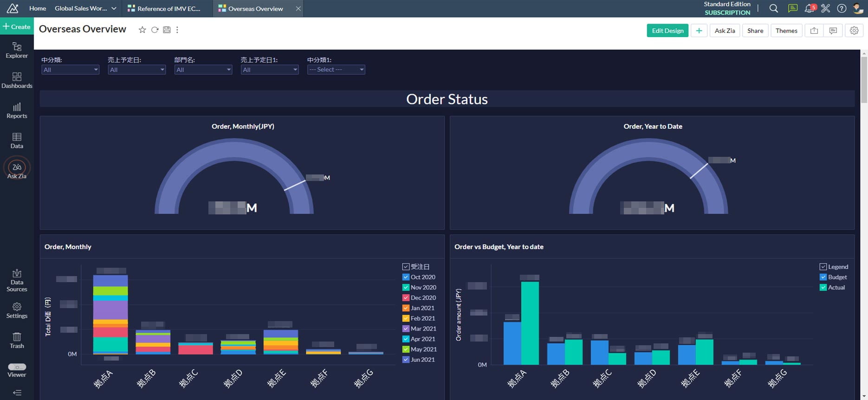
Task: Open the Reports sidebar section
Action: [17, 110]
